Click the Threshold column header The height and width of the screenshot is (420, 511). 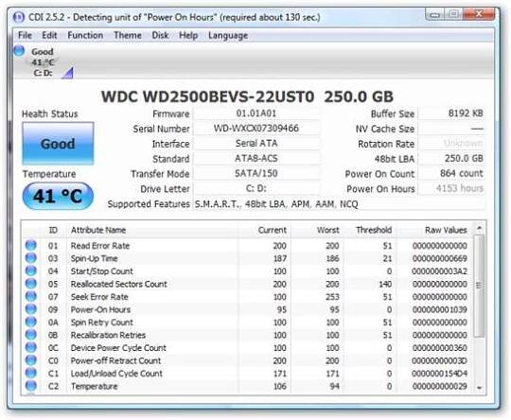pyautogui.click(x=370, y=230)
